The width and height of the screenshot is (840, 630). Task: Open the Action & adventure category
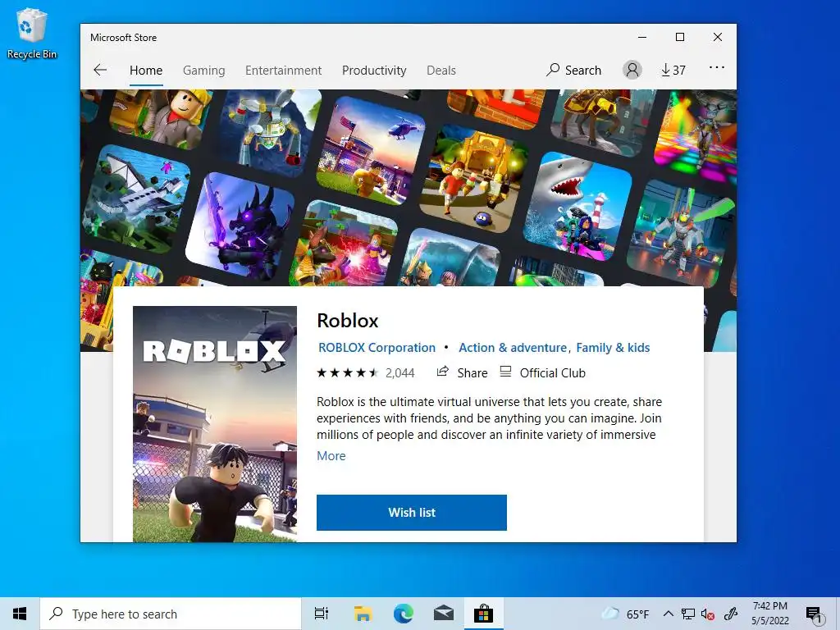(x=513, y=348)
